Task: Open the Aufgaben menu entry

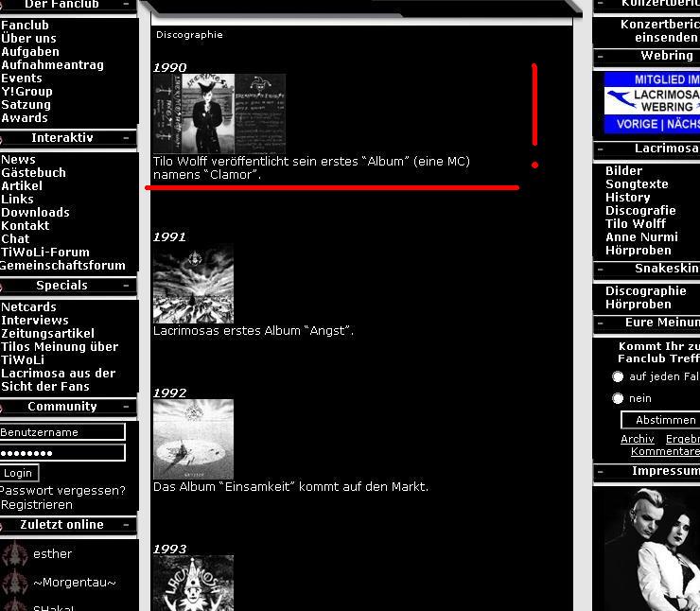Action: pos(30,52)
